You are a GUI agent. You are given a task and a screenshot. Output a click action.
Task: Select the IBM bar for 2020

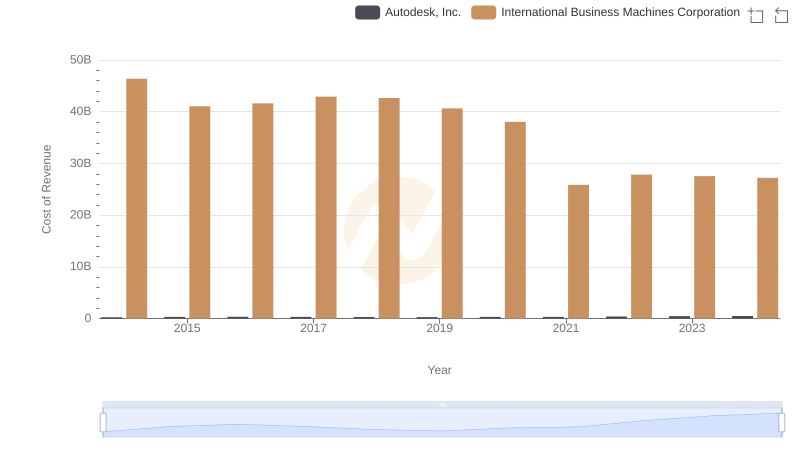tap(515, 220)
